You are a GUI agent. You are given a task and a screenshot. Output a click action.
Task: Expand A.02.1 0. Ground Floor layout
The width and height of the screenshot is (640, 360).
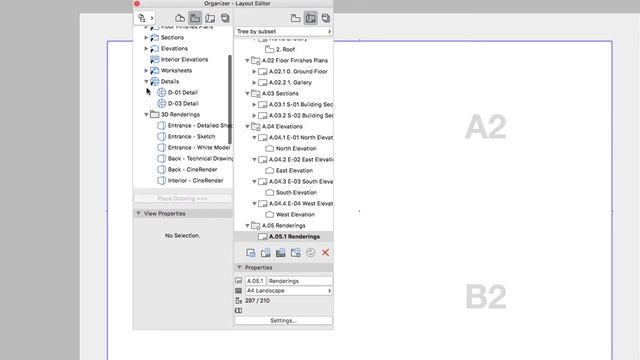(x=254, y=71)
